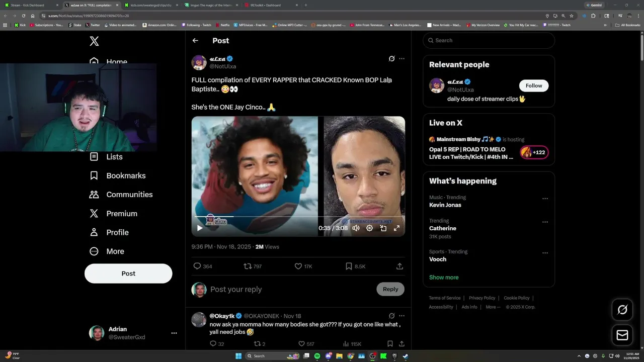
Task: Open account menu dots next to Adrian
Action: pos(174,333)
